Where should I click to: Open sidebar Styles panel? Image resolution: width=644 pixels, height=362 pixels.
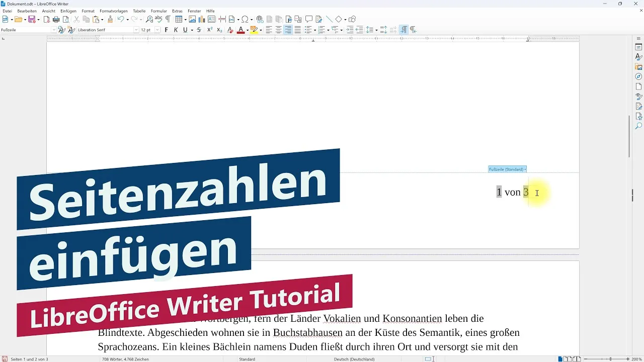click(x=638, y=57)
